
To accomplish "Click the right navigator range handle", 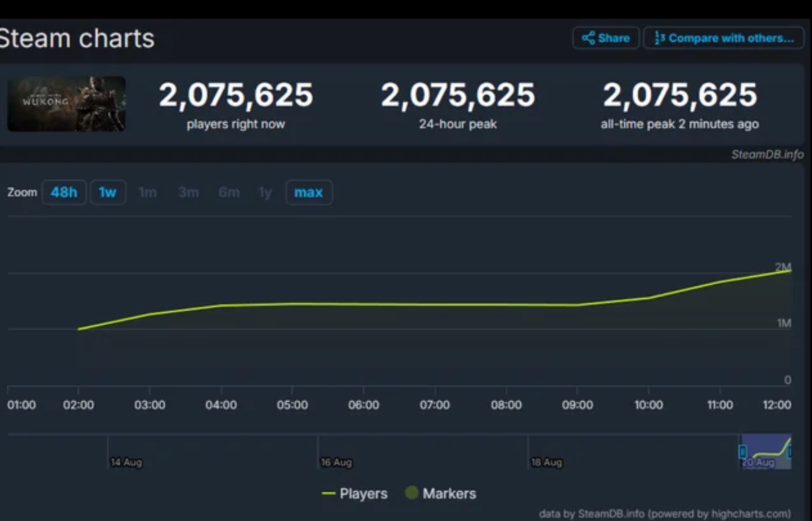I will pos(790,451).
